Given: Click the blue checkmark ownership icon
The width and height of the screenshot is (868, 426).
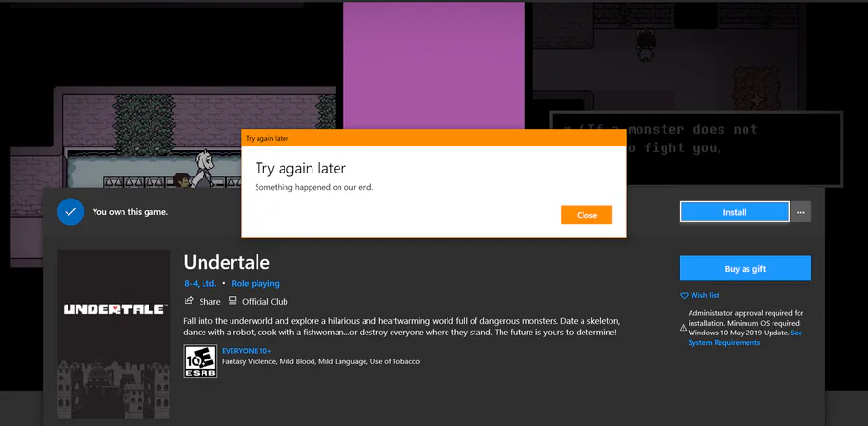Looking at the screenshot, I should click(x=70, y=211).
